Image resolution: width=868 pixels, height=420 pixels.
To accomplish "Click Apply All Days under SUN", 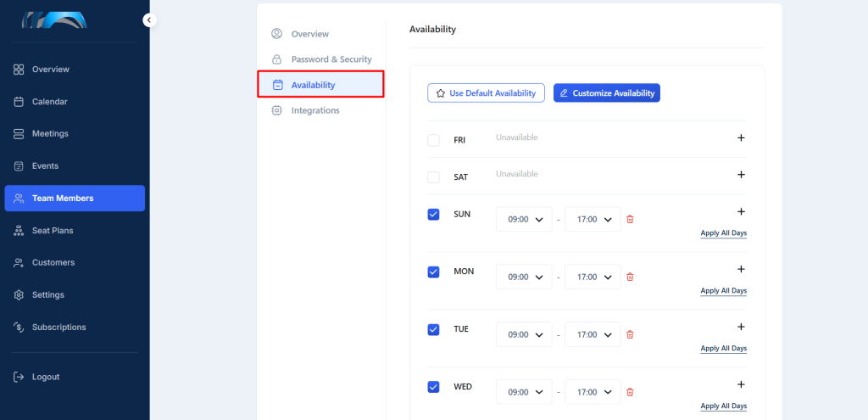I will [724, 232].
